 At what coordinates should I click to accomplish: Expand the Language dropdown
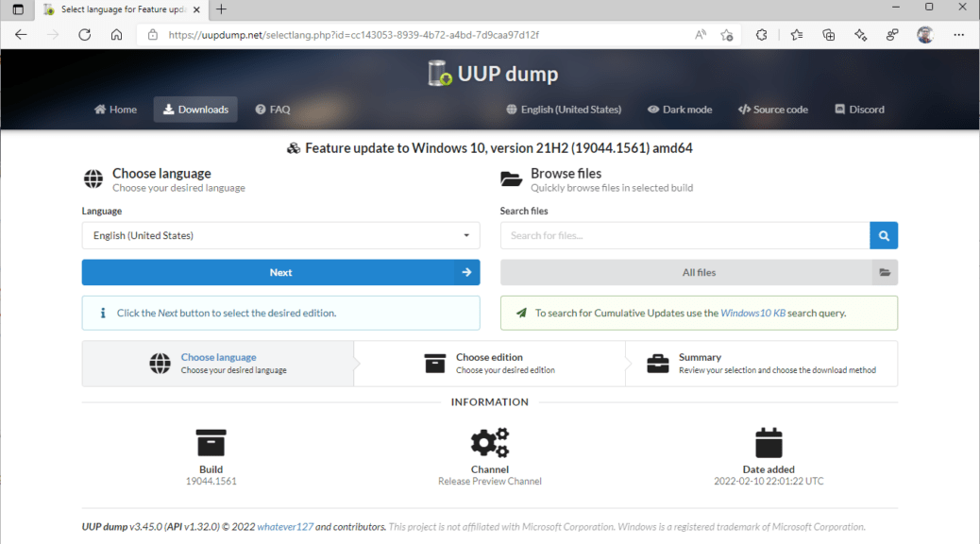(x=280, y=235)
